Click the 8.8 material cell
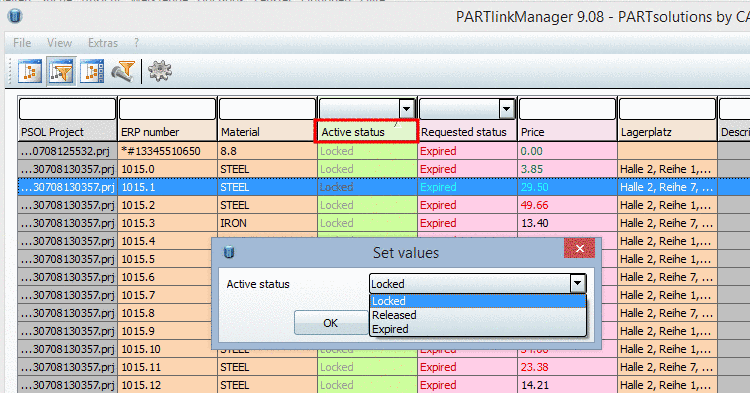Image resolution: width=750 pixels, height=393 pixels. (267, 151)
